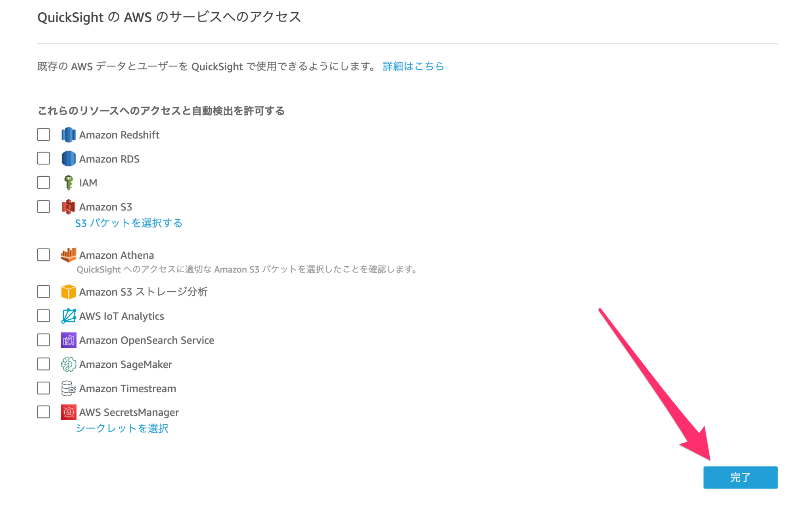Click the AWS SecretsManager icon
This screenshot has width=812, height=508.
pos(68,412)
